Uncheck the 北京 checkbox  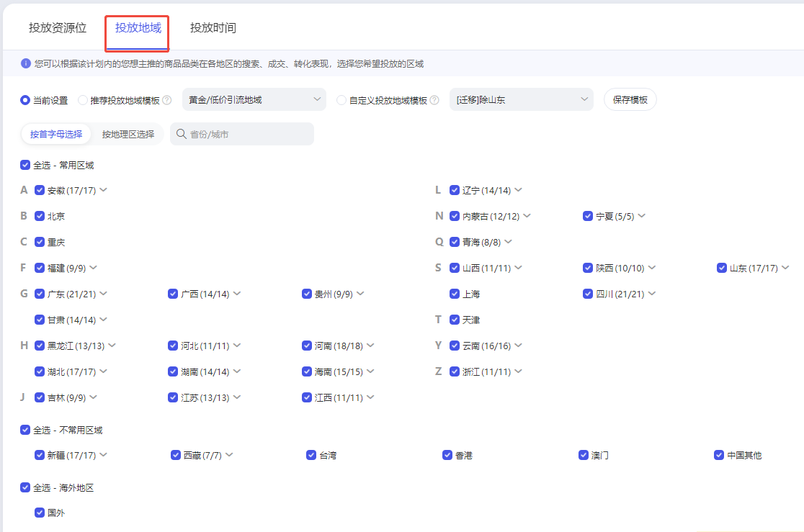pos(40,216)
